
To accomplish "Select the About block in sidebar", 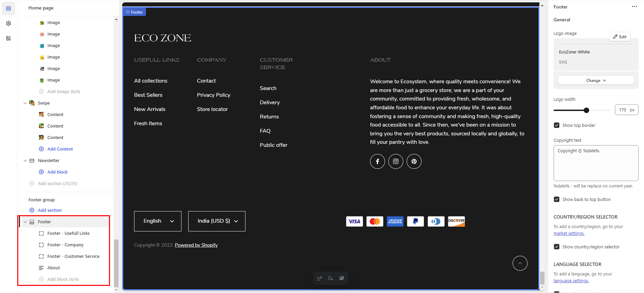I will click(x=53, y=268).
